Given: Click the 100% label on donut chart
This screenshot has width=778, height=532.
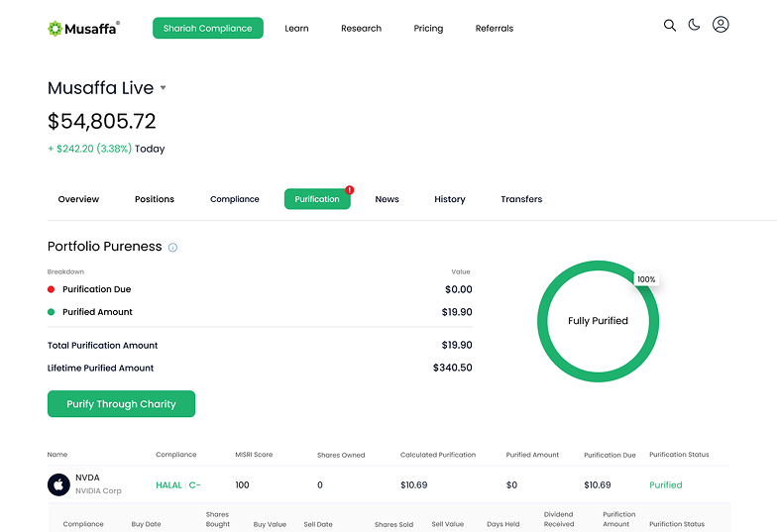Looking at the screenshot, I should coord(646,279).
